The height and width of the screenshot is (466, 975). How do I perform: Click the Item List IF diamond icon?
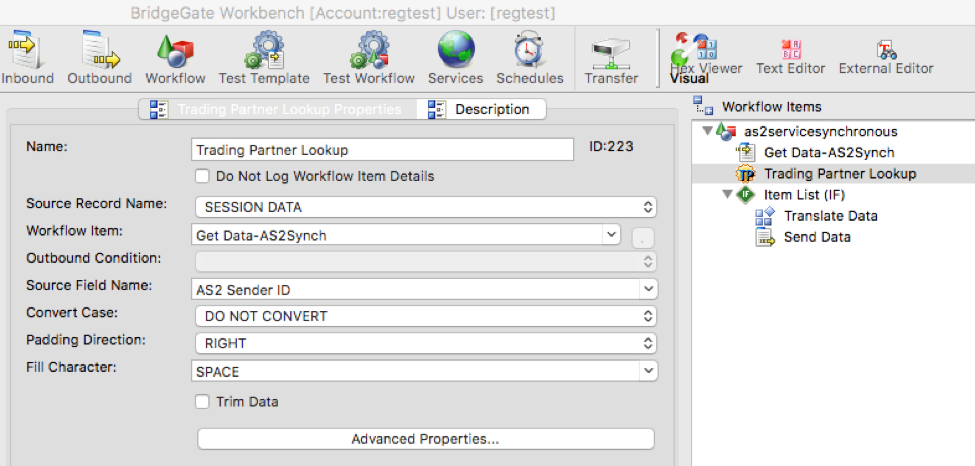tap(745, 195)
